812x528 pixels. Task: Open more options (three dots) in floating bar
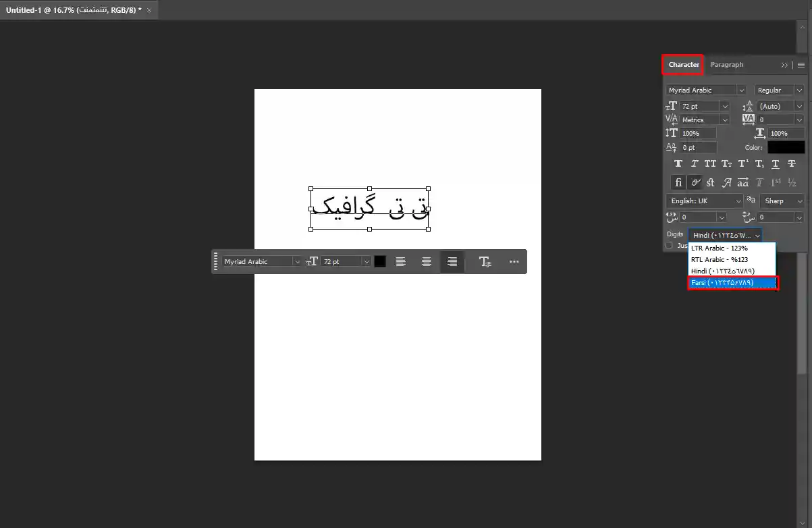[x=514, y=262]
